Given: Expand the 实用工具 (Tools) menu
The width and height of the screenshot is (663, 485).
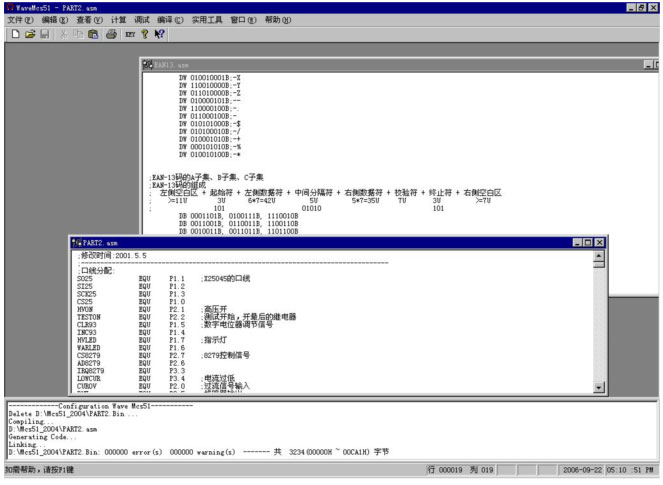Looking at the screenshot, I should (x=211, y=19).
